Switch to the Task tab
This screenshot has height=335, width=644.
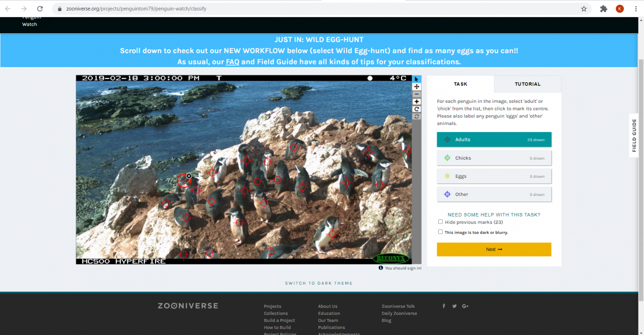click(460, 84)
